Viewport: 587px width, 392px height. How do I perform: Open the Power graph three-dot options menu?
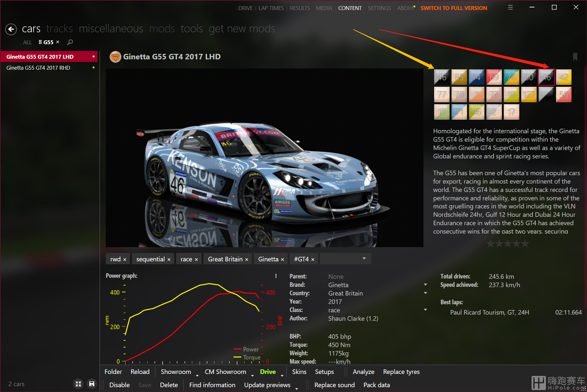(276, 276)
